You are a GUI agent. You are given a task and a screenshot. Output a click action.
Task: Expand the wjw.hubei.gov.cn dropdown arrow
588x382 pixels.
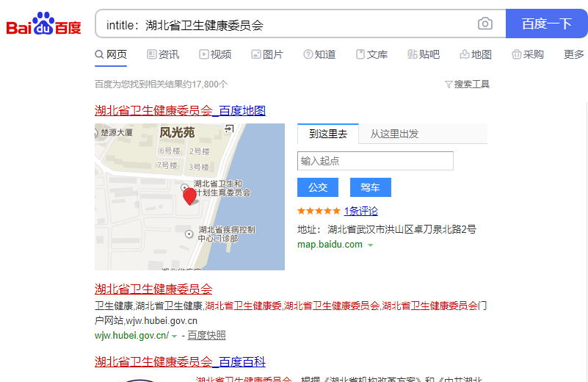pyautogui.click(x=175, y=336)
